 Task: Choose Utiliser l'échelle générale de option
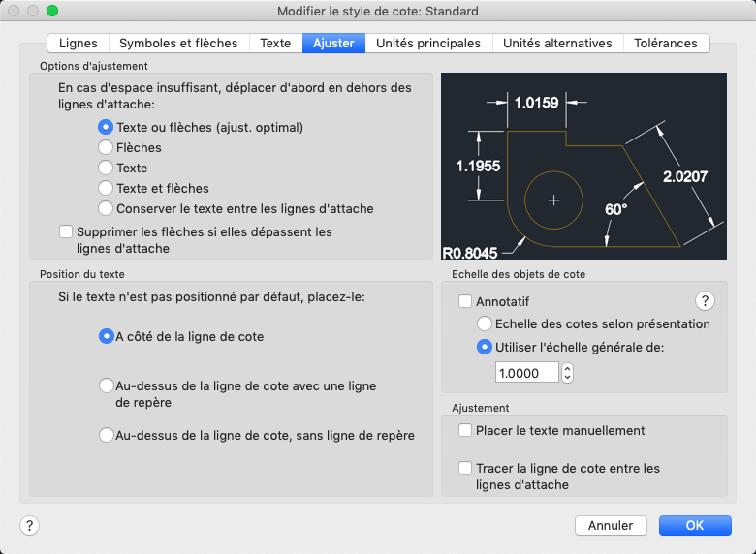(x=484, y=347)
